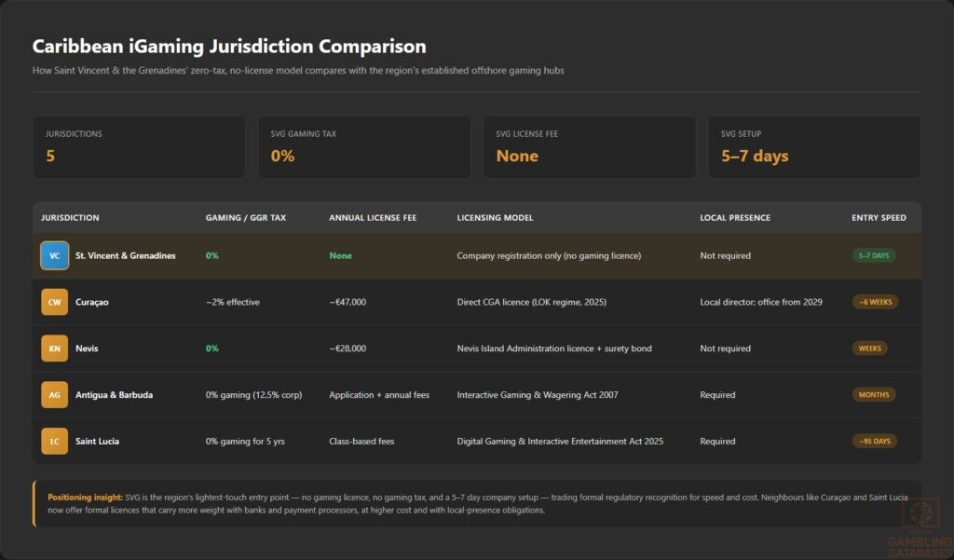Viewport: 954px width, 560px height.
Task: Click the 5–7 DAYS entry speed pill
Action: [873, 255]
